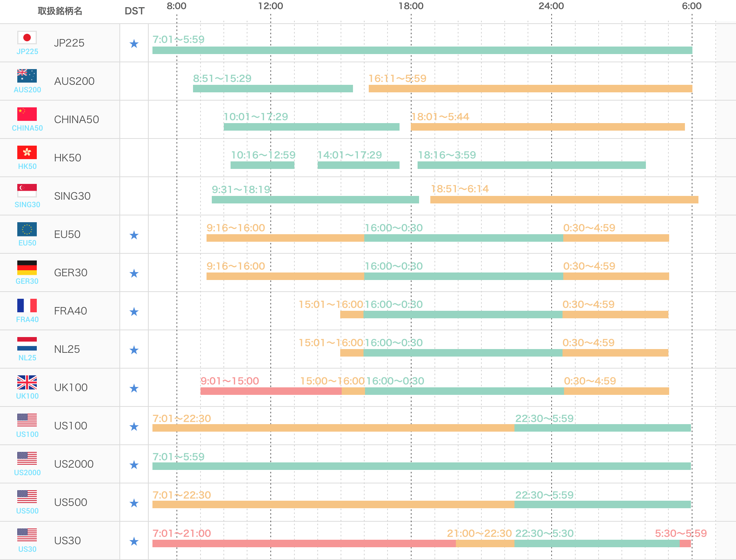Click the HK50 10:16–12:59 session bar

tap(262, 165)
